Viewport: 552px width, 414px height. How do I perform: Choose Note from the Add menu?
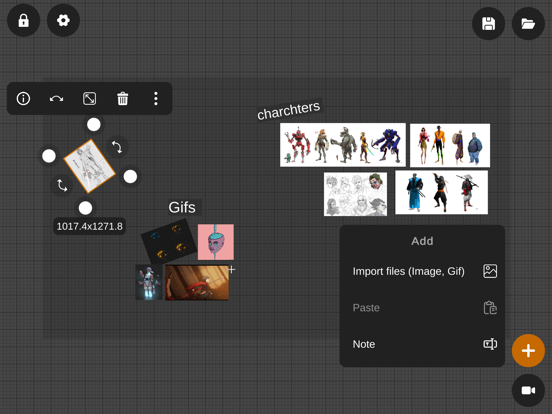[422, 344]
